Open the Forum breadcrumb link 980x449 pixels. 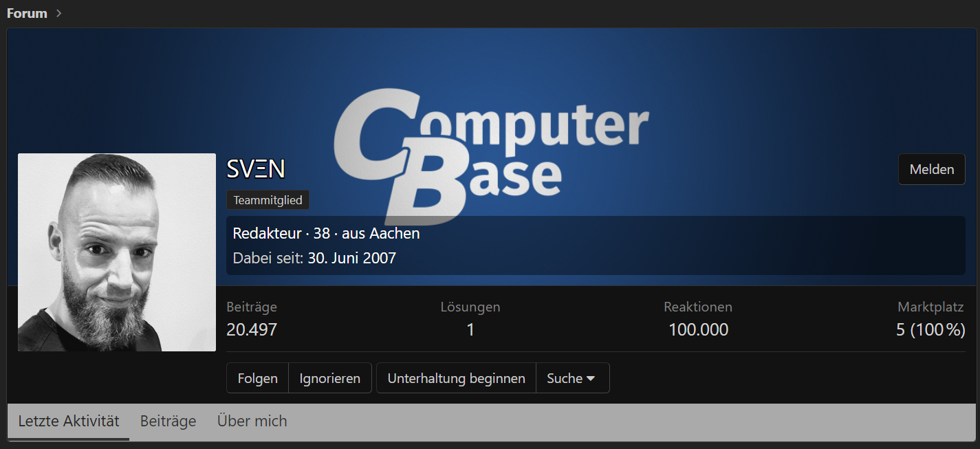tap(27, 13)
